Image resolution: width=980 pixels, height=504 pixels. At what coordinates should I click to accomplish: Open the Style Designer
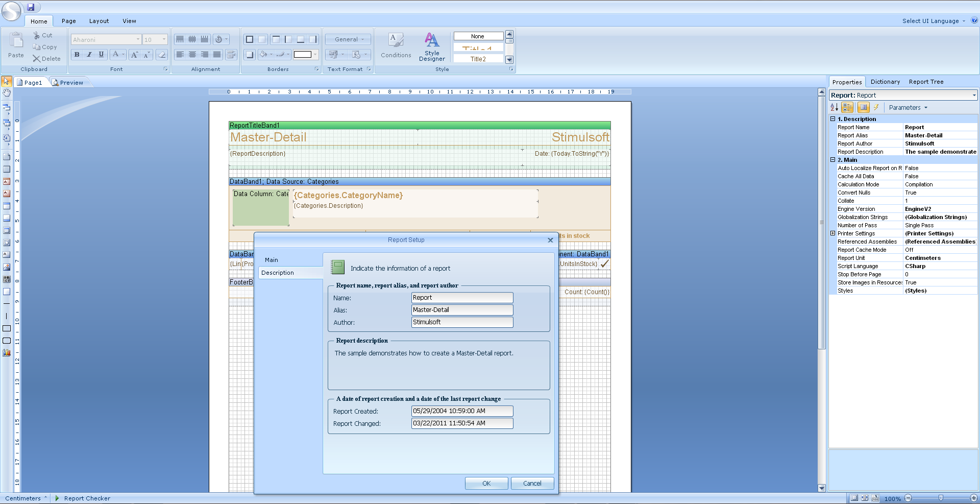(432, 46)
